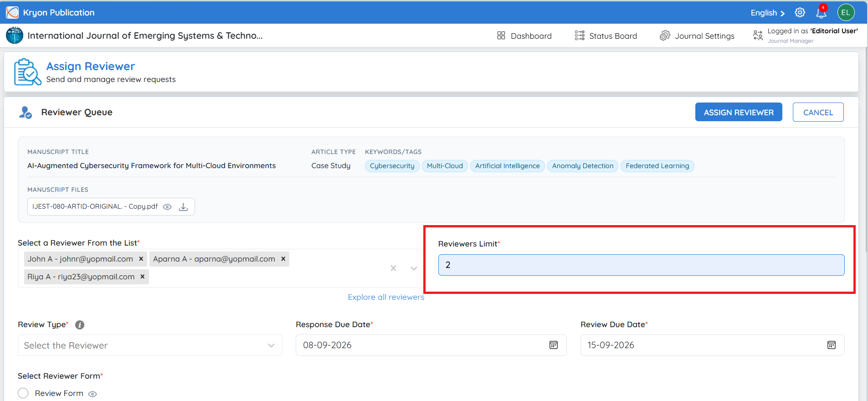Open the EL user avatar menu
Screen dimensions: 868x401
846,12
